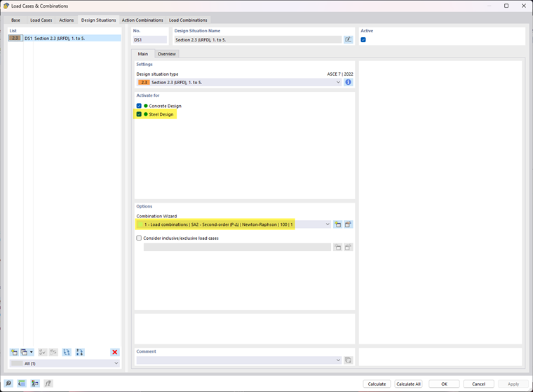Confirm with the OK button
Screen dimensions: 533x392
(444, 384)
